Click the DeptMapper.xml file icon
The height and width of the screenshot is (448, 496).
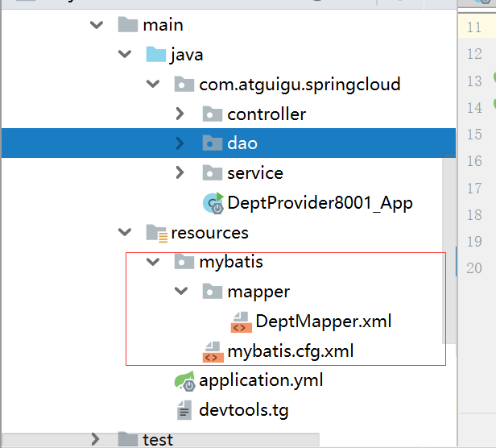(241, 321)
